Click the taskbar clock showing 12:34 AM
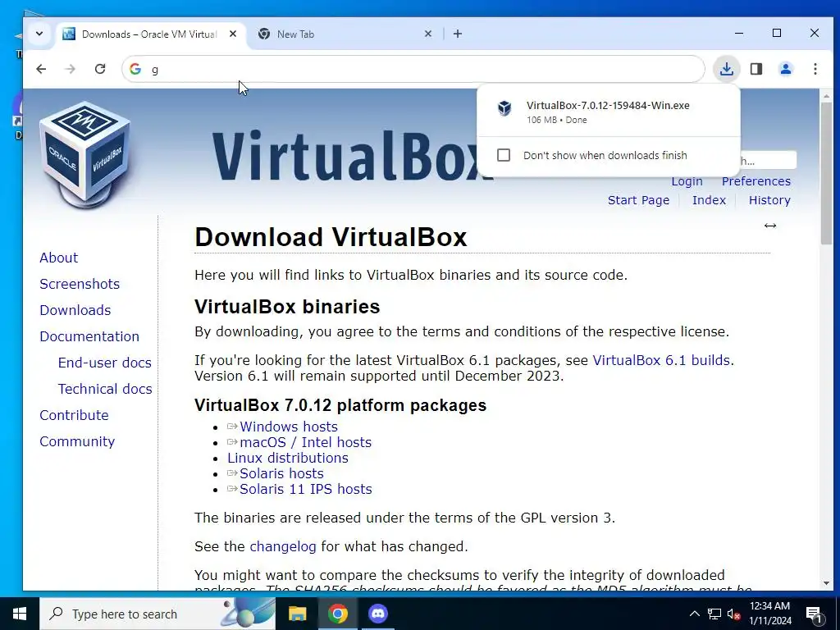 769,614
